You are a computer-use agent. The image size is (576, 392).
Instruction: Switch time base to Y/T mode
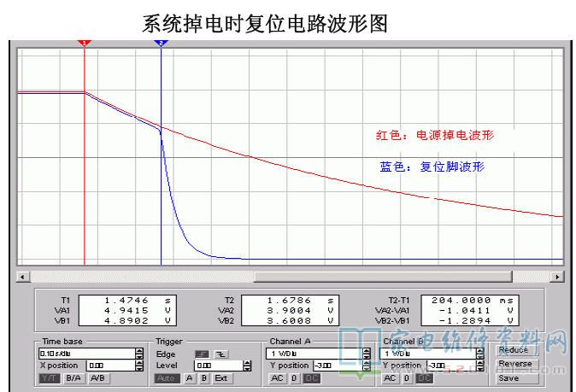pos(50,377)
